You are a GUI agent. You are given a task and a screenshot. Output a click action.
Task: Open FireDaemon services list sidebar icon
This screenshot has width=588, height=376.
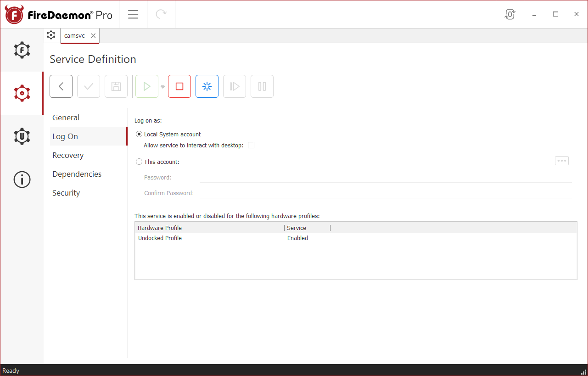click(x=22, y=50)
